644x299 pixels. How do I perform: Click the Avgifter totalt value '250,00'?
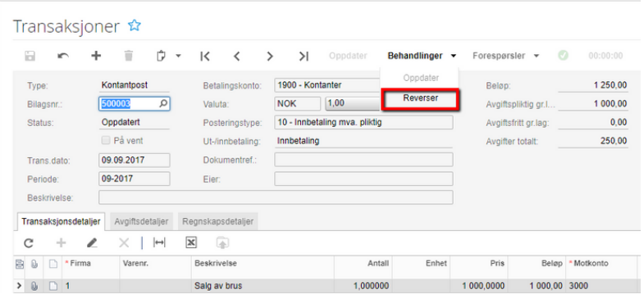point(613,141)
